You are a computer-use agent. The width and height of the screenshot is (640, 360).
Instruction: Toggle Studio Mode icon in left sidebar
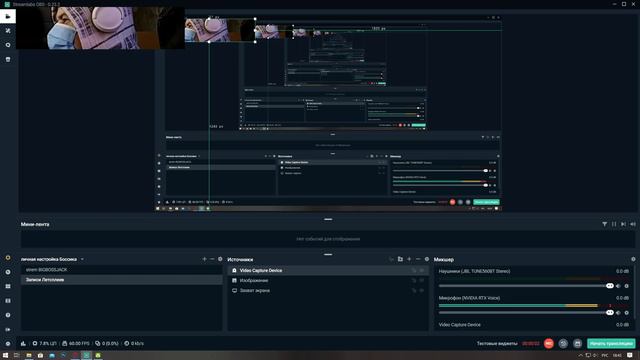8,300
